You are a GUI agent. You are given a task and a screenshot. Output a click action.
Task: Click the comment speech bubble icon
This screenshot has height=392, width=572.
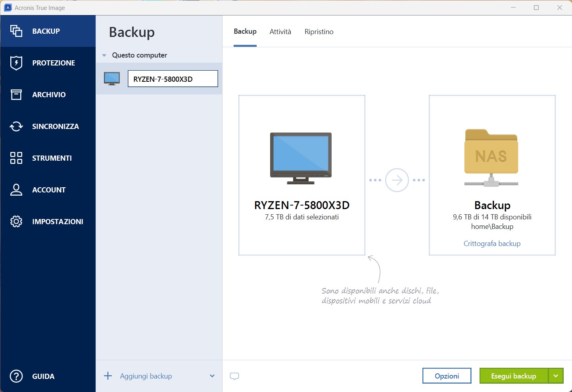[234, 376]
